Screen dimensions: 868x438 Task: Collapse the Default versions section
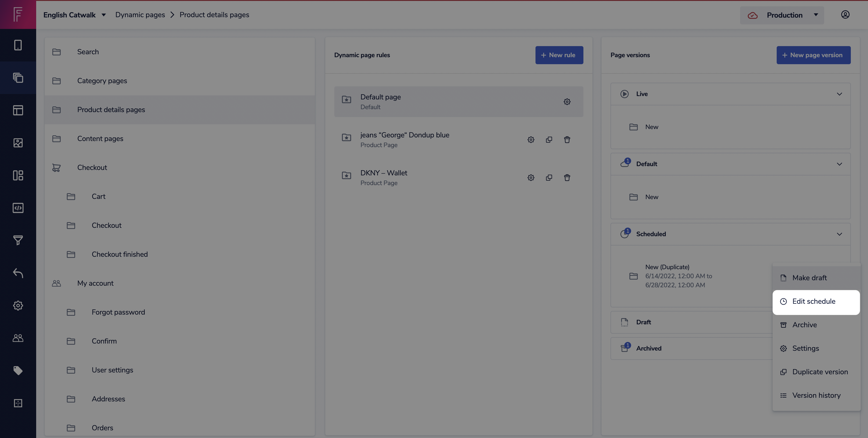pos(839,164)
